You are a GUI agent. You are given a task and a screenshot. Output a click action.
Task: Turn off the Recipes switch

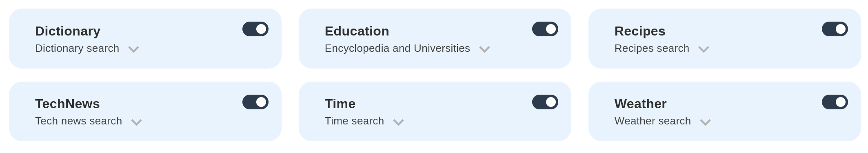point(835,29)
